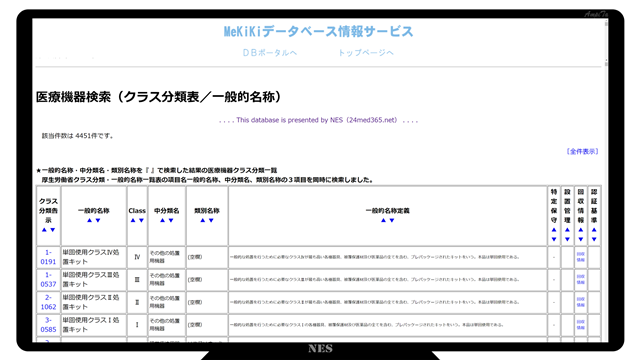Click the 'This database is presented by NES' text
Viewport: 640px width, 360px height.
[318, 120]
